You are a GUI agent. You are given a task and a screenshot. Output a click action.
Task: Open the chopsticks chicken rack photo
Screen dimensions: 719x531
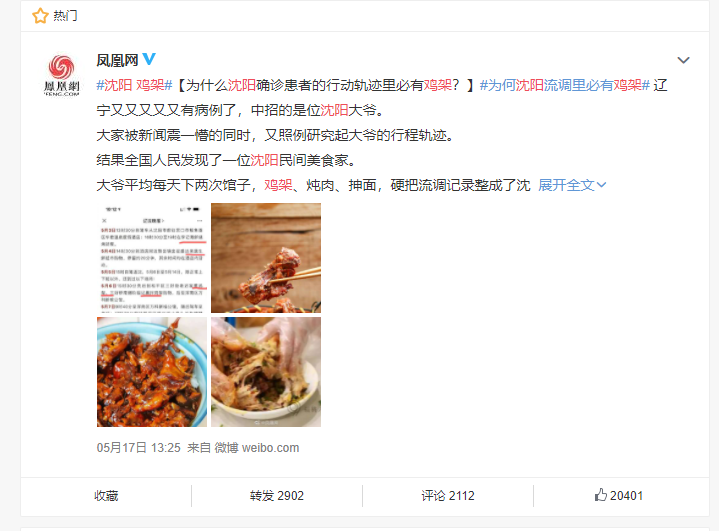[266, 258]
